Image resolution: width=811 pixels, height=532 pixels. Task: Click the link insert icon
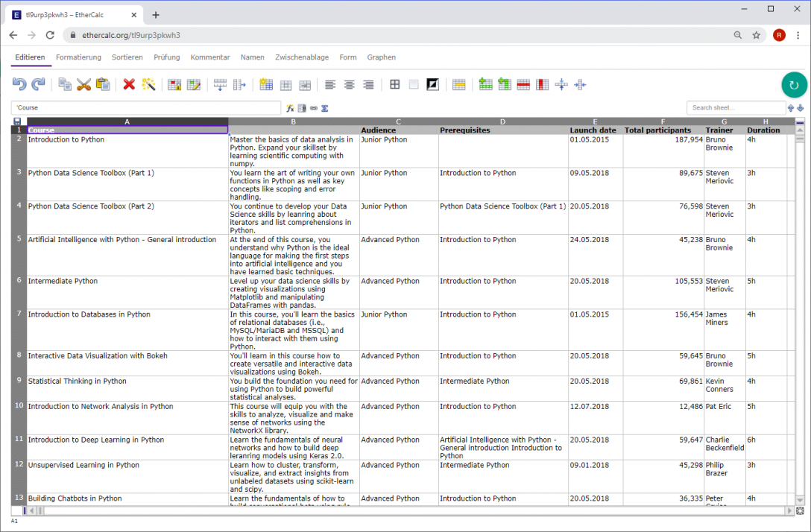point(313,108)
